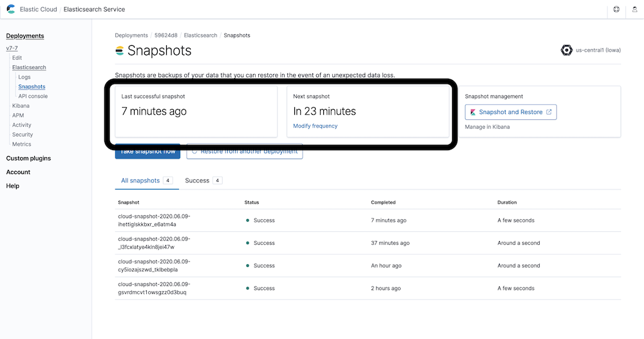Select the v7-7 deployment in sidebar
This screenshot has width=644, height=339.
[12, 48]
